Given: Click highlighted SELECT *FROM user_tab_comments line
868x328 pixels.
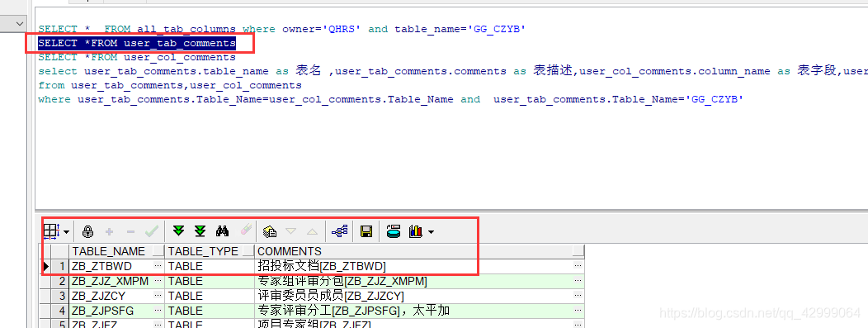Looking at the screenshot, I should tap(137, 43).
